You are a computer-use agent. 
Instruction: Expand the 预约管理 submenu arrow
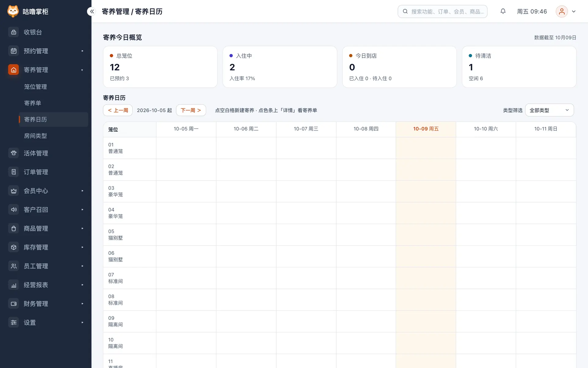[x=82, y=51]
